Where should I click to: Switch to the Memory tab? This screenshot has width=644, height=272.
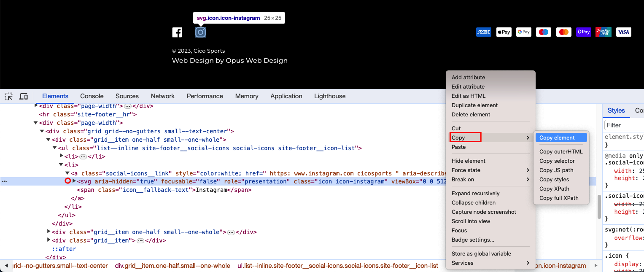pyautogui.click(x=247, y=96)
